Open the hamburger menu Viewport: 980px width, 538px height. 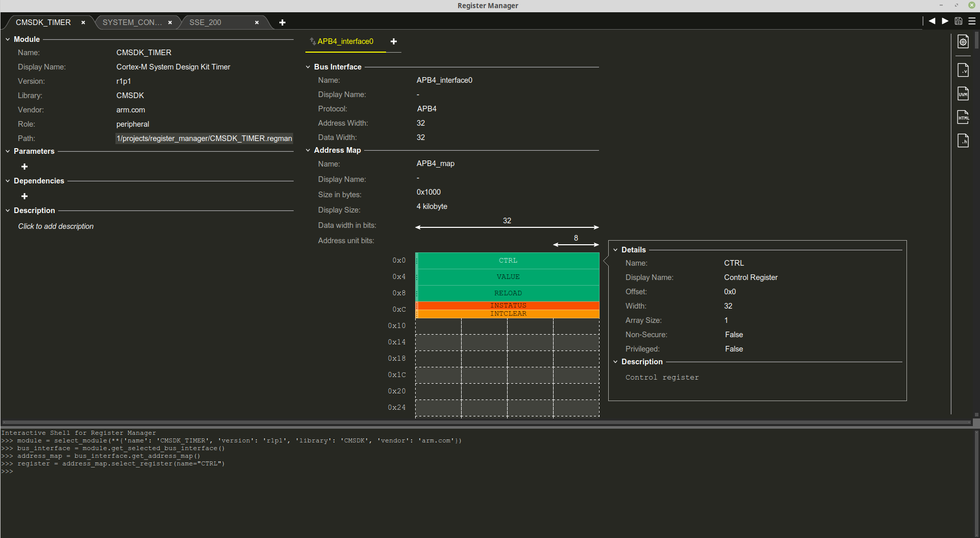pyautogui.click(x=972, y=21)
